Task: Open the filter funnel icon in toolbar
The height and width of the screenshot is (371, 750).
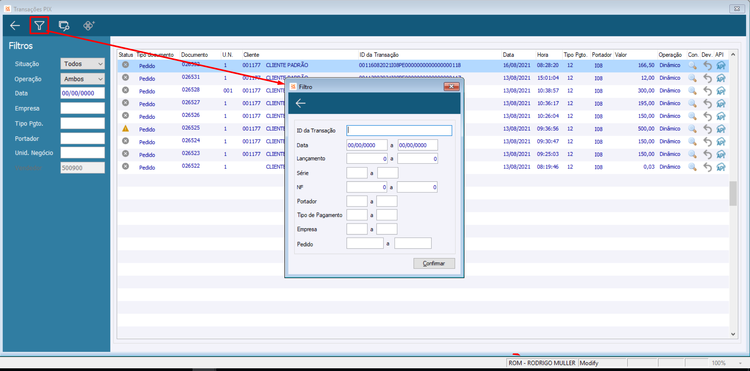Action: [39, 26]
